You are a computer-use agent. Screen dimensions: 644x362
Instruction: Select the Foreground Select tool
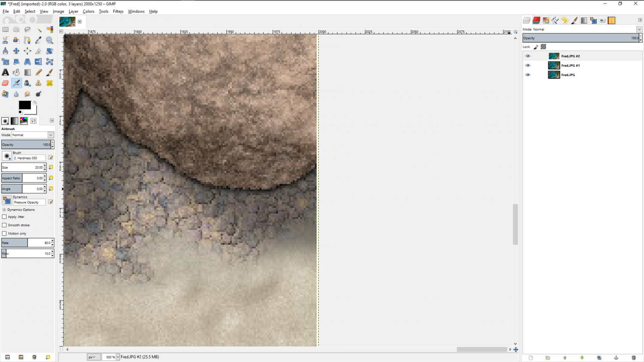click(x=16, y=40)
